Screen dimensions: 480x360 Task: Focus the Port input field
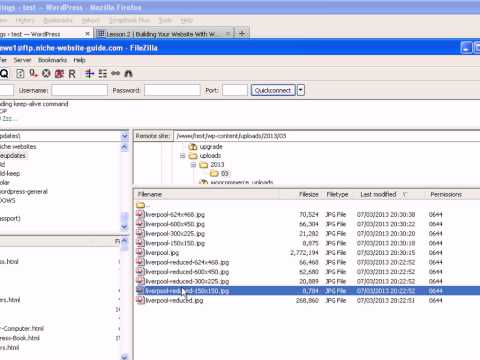235,90
